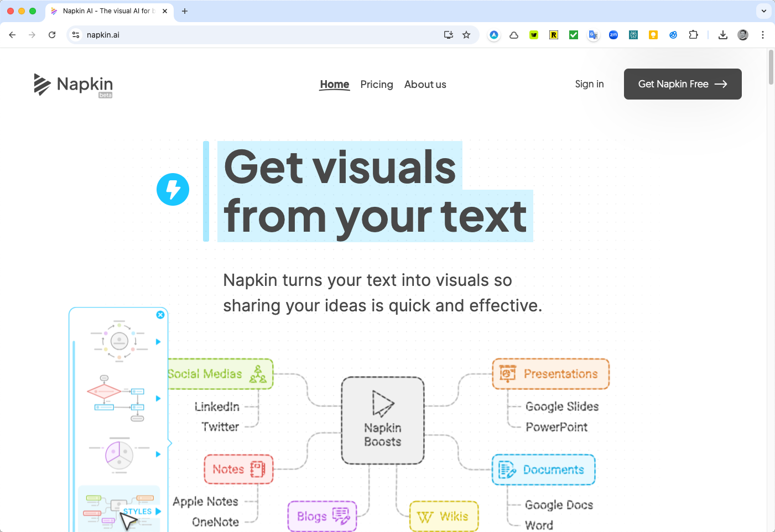
Task: Open the browser Extensions puzzle icon
Action: (693, 35)
